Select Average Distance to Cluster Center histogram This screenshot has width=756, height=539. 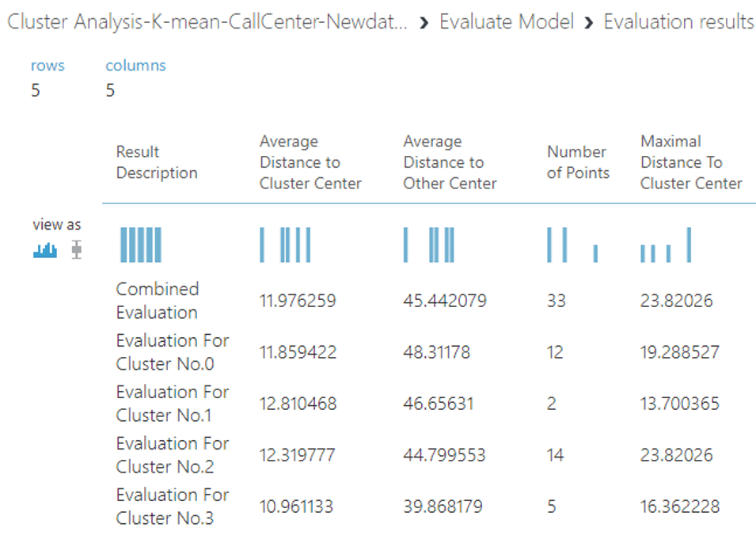click(x=285, y=245)
